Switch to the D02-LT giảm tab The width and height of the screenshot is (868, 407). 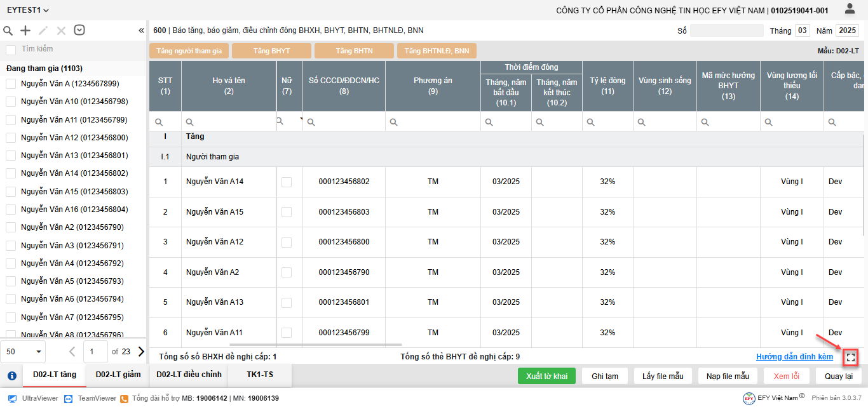point(118,375)
